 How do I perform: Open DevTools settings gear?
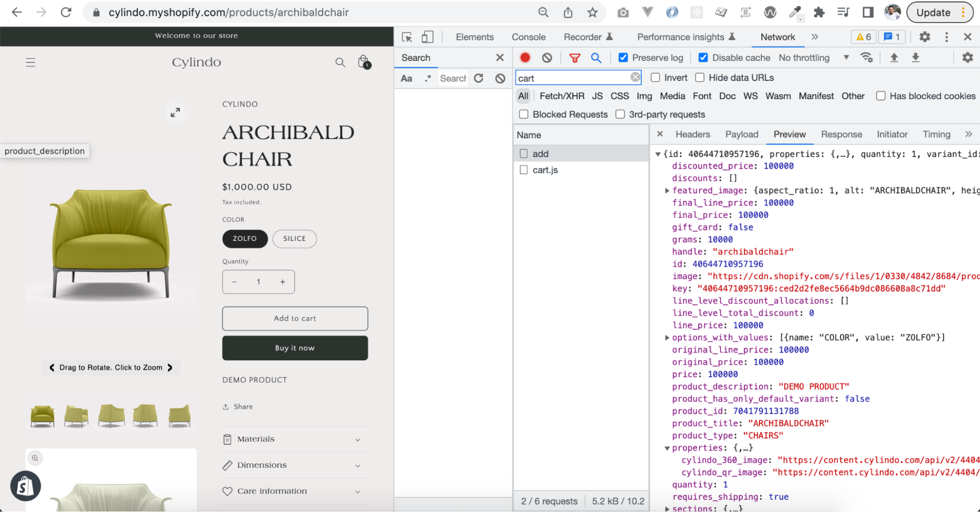(x=925, y=37)
